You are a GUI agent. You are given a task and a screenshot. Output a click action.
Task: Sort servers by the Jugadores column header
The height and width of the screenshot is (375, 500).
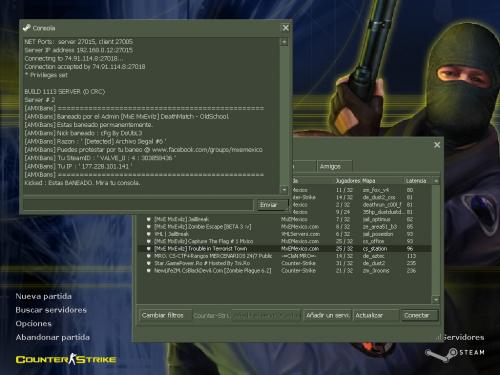click(348, 181)
